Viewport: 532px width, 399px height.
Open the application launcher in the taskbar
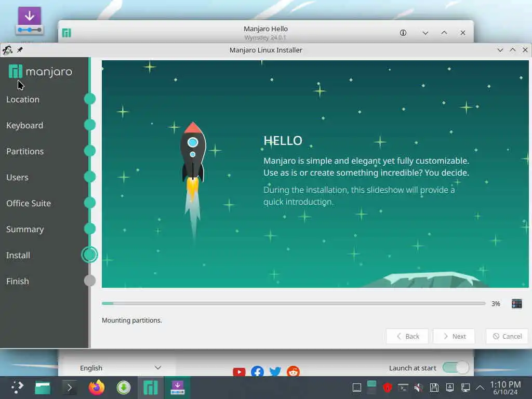tap(17, 388)
